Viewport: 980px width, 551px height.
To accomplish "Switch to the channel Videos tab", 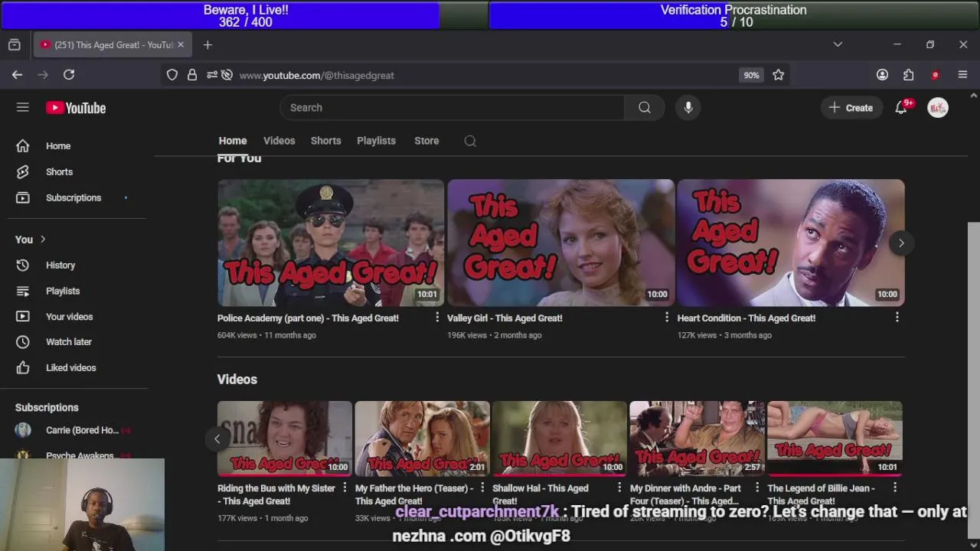I will (x=279, y=141).
